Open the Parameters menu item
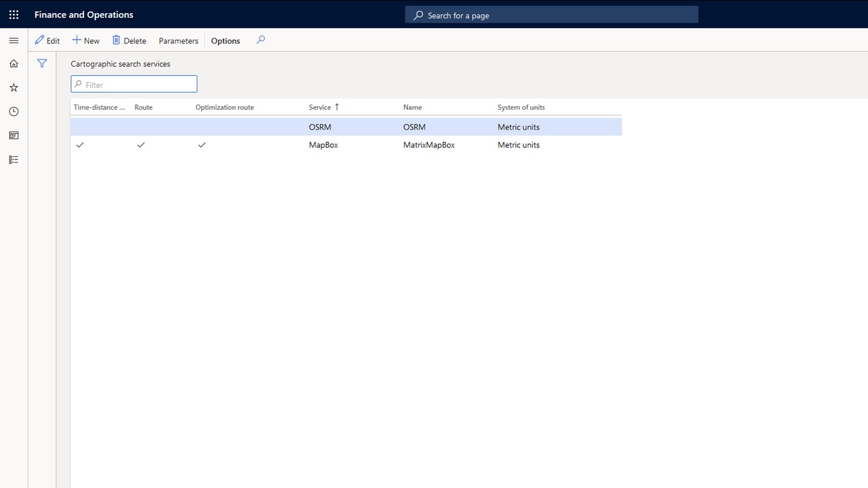 click(178, 41)
